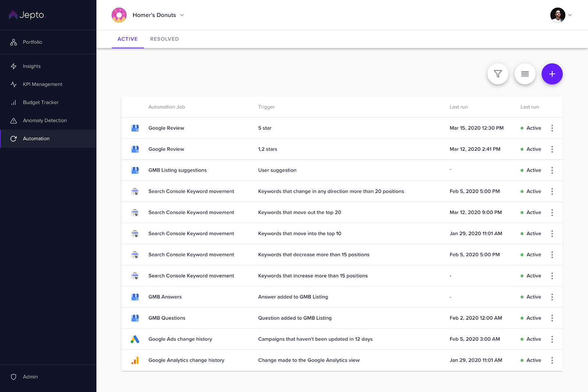Click Search Console icon for top 10 row
This screenshot has width=588, height=392.
point(135,234)
